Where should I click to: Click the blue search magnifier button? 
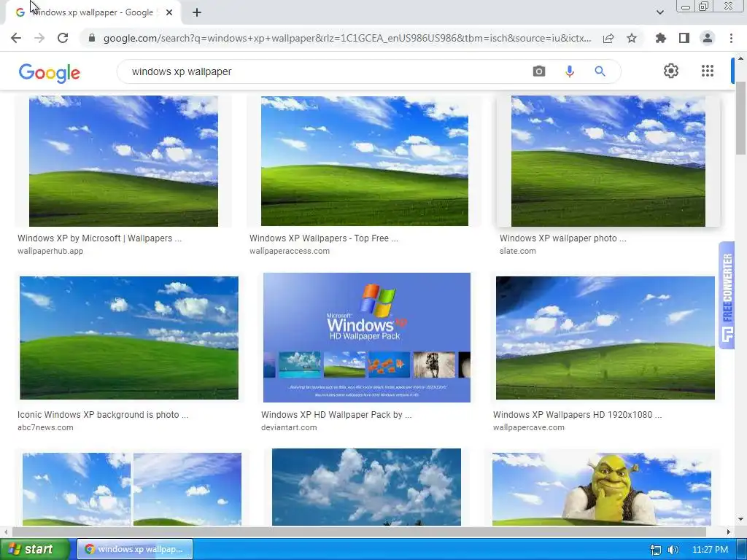coord(600,71)
